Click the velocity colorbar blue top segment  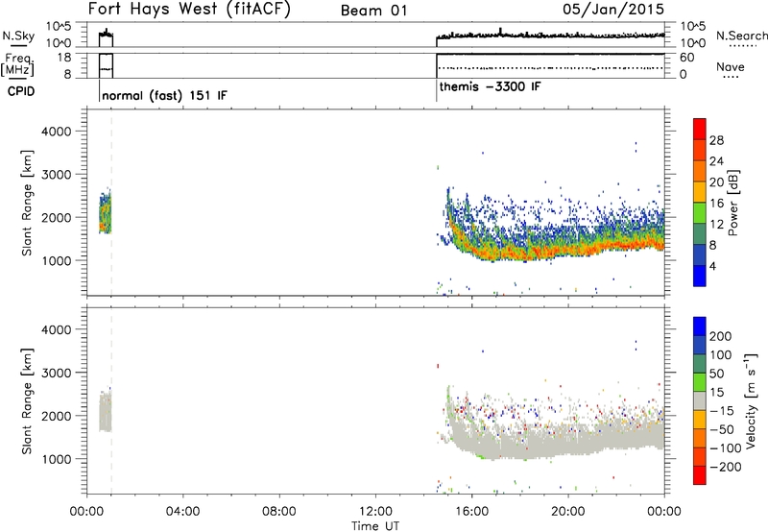pos(700,326)
